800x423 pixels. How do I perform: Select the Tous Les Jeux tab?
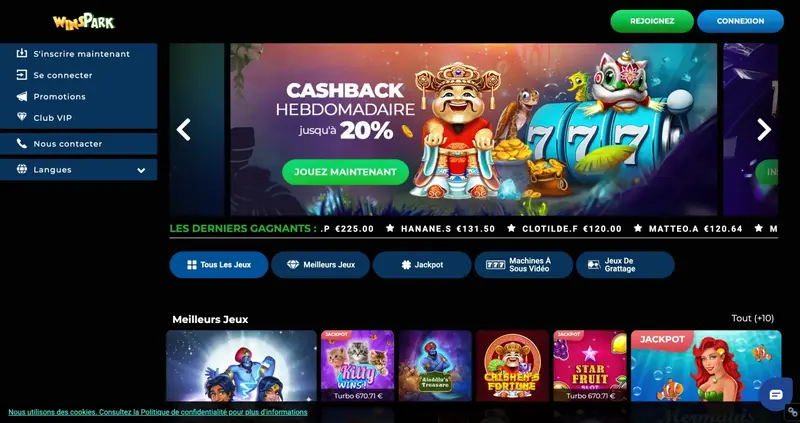pos(219,265)
